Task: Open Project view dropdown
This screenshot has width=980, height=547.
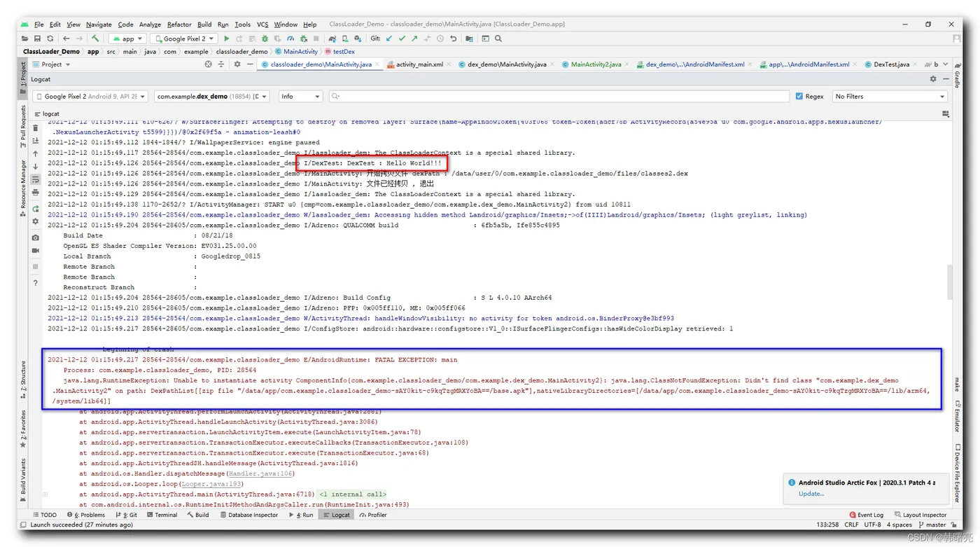Action: tap(51, 64)
